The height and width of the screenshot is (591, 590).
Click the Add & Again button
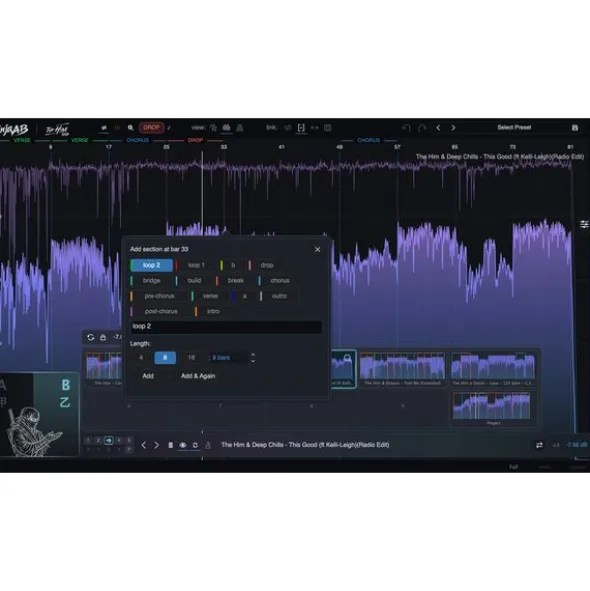click(x=198, y=376)
